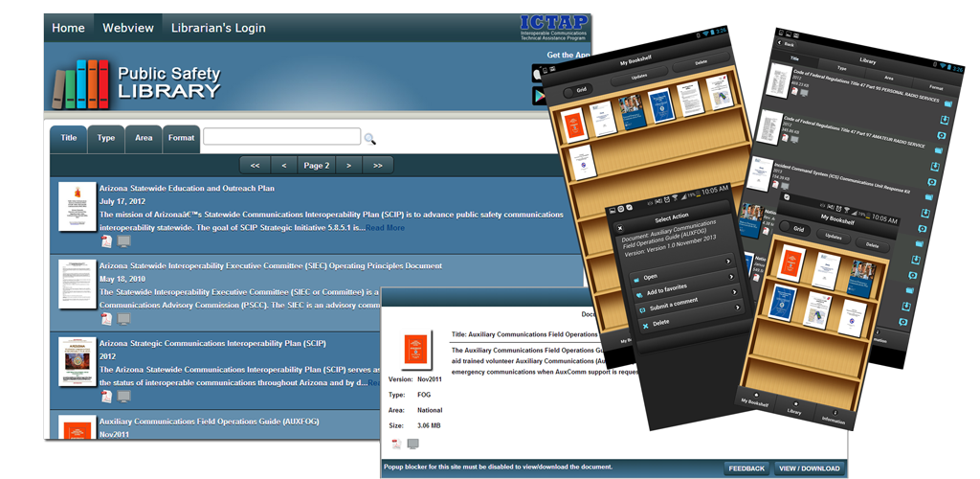
Task: Tap Updates on the small phone My Bookshelf
Action: point(833,238)
